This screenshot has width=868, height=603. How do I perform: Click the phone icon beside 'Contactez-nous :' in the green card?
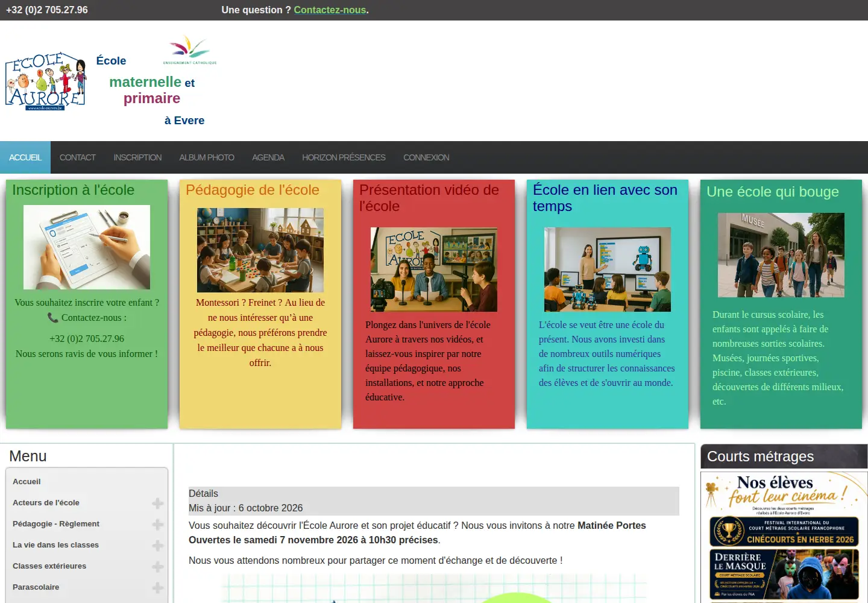(52, 317)
